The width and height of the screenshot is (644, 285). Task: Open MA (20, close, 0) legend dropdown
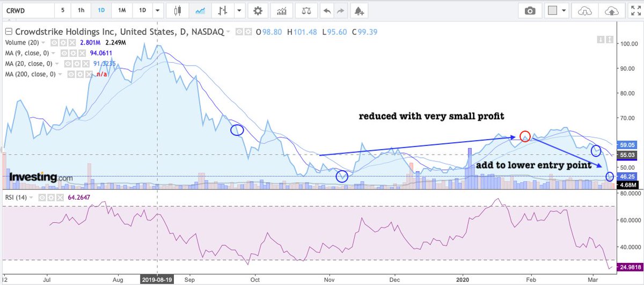point(57,63)
